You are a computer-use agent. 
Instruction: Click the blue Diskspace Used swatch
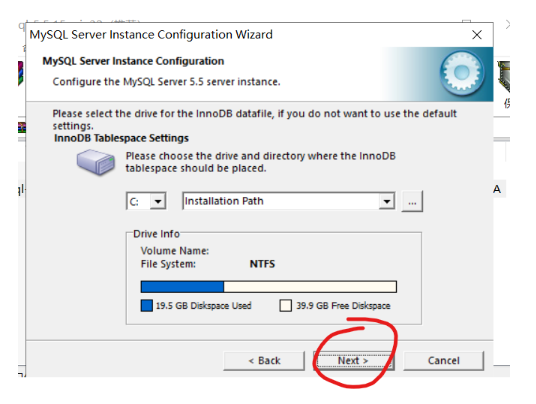147,306
